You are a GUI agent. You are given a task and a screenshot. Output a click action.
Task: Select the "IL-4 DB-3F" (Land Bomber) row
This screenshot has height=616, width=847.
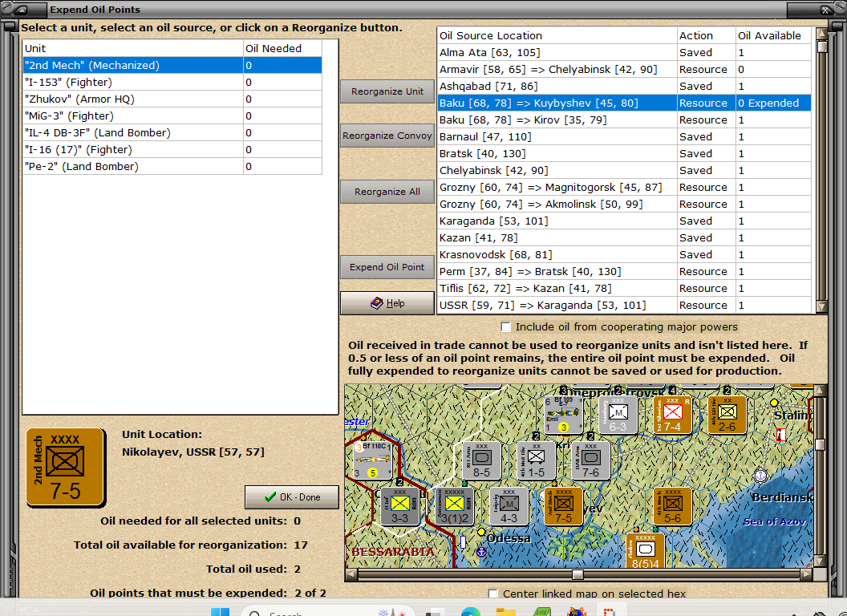click(x=172, y=133)
